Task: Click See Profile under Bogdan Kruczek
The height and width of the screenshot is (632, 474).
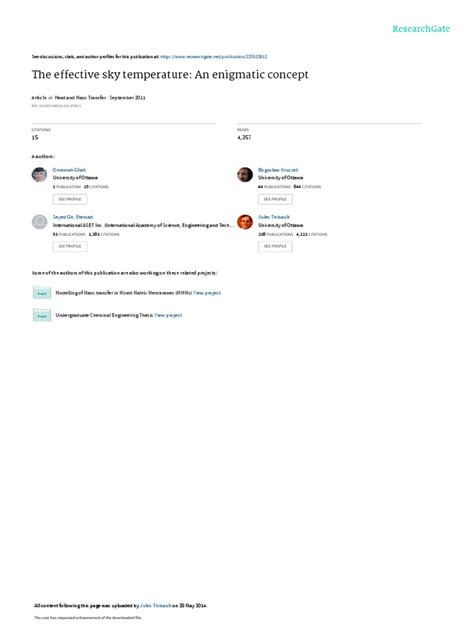Action: pos(275,199)
